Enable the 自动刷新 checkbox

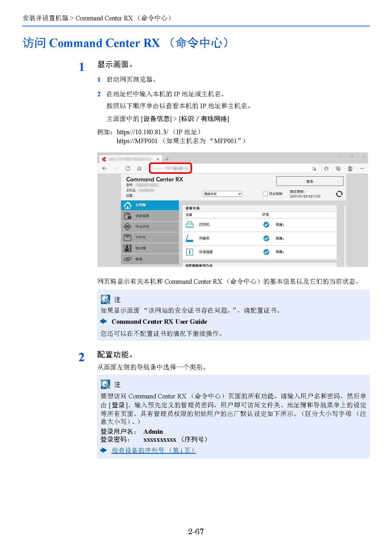coord(265,194)
